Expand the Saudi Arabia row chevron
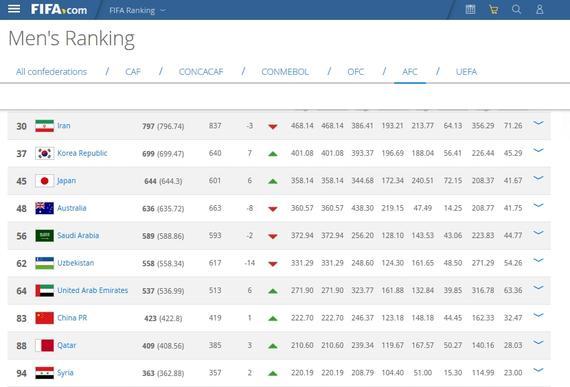 [x=538, y=233]
